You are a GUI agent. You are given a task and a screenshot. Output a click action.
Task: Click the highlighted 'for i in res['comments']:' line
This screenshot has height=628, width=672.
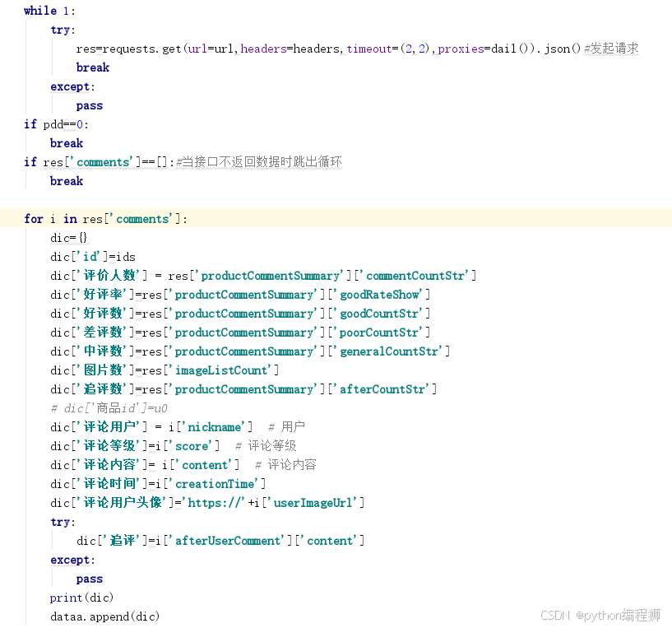point(106,219)
